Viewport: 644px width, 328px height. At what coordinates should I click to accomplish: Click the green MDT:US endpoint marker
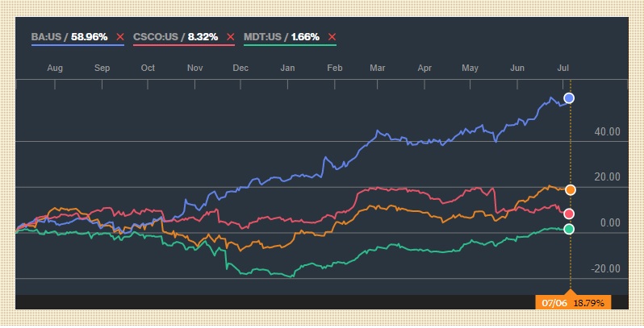click(569, 229)
